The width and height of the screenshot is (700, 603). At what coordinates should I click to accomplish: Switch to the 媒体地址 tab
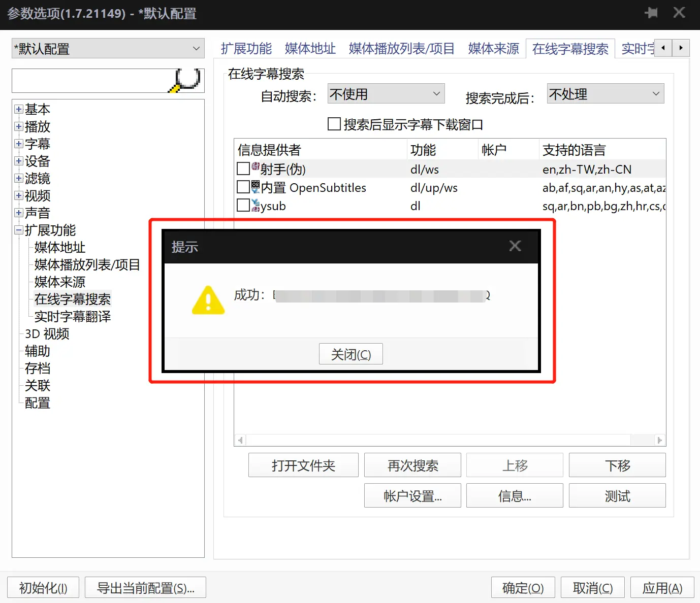[x=310, y=49]
